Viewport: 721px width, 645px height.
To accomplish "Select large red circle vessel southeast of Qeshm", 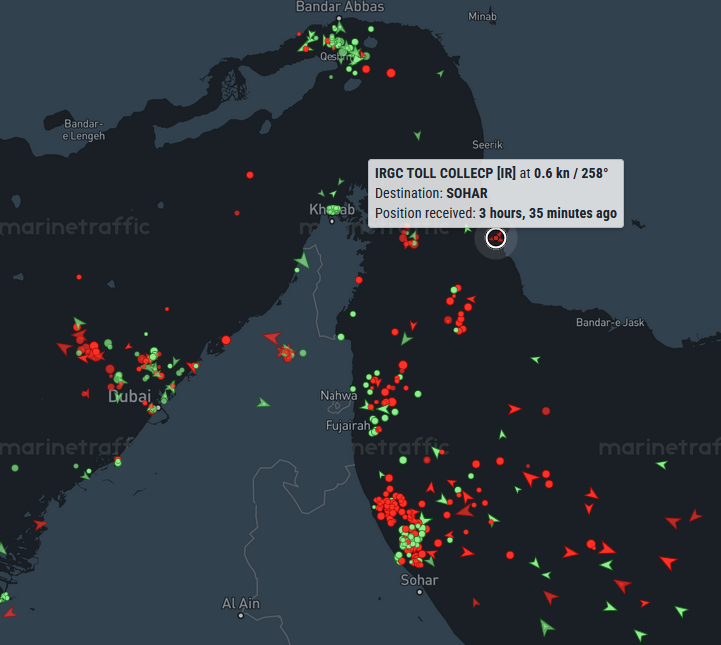I will 391,73.
